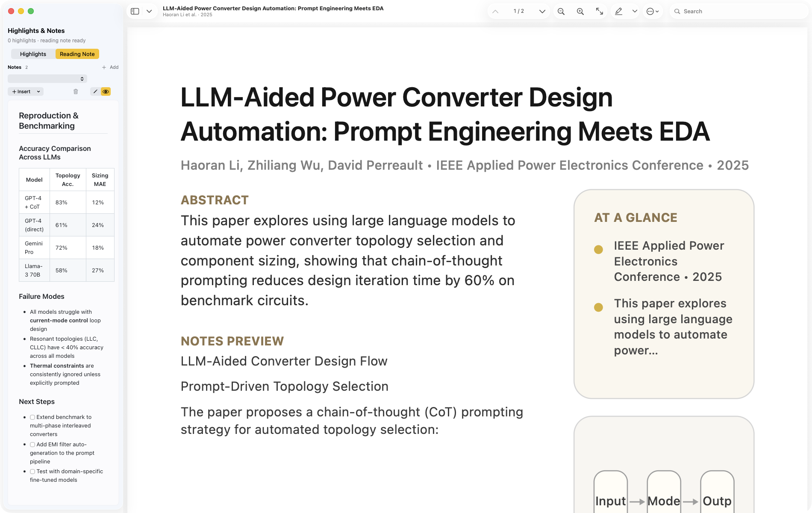Click the ABSTRACT section heading
The width and height of the screenshot is (812, 513).
(x=215, y=200)
